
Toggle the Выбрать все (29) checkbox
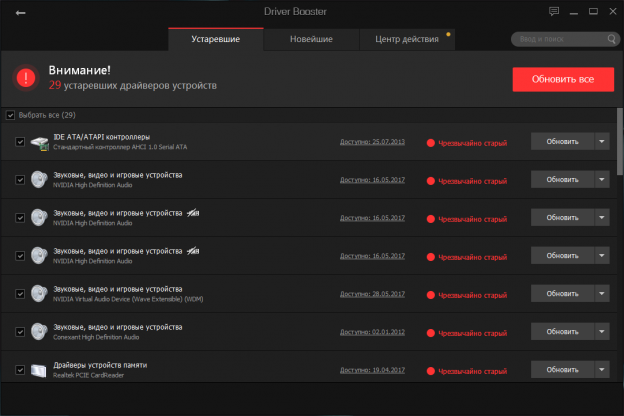pyautogui.click(x=10, y=115)
